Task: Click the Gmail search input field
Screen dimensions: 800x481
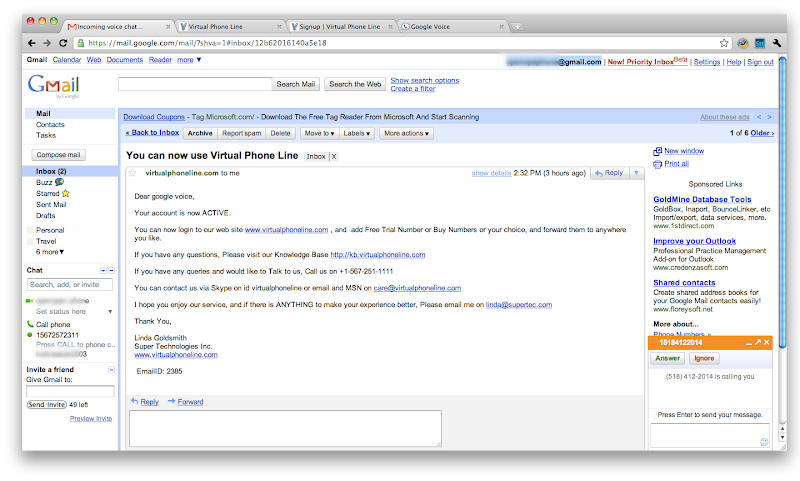Action: tap(195, 84)
